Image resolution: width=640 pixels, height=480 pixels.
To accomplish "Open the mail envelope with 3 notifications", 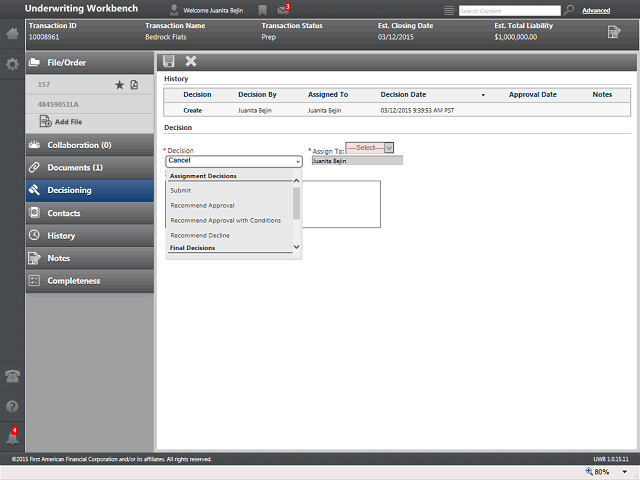I will 283,10.
